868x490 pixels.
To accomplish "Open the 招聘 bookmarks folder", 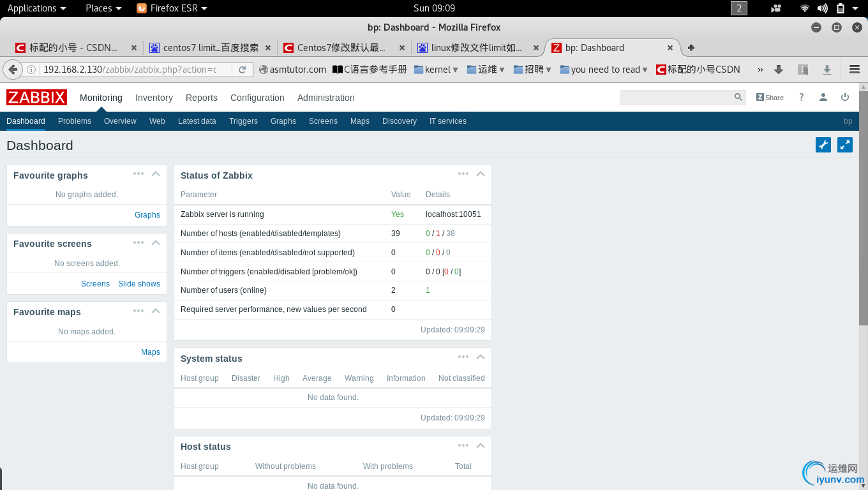I will coord(532,70).
